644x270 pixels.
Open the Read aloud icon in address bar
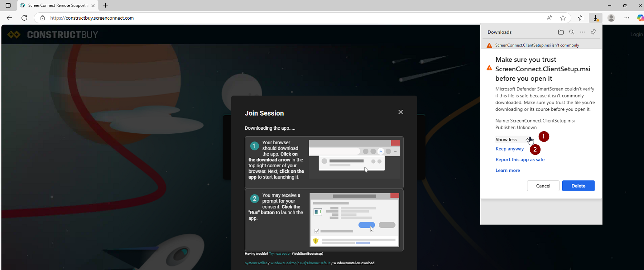coord(550,18)
